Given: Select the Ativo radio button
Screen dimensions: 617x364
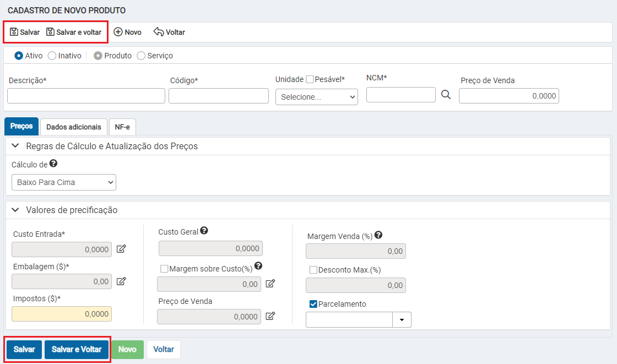Looking at the screenshot, I should pyautogui.click(x=19, y=56).
